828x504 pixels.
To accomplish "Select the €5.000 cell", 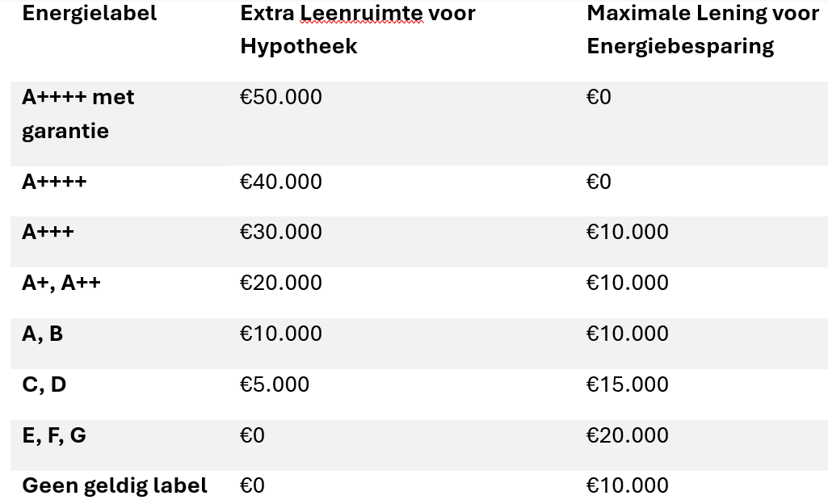I will click(275, 384).
